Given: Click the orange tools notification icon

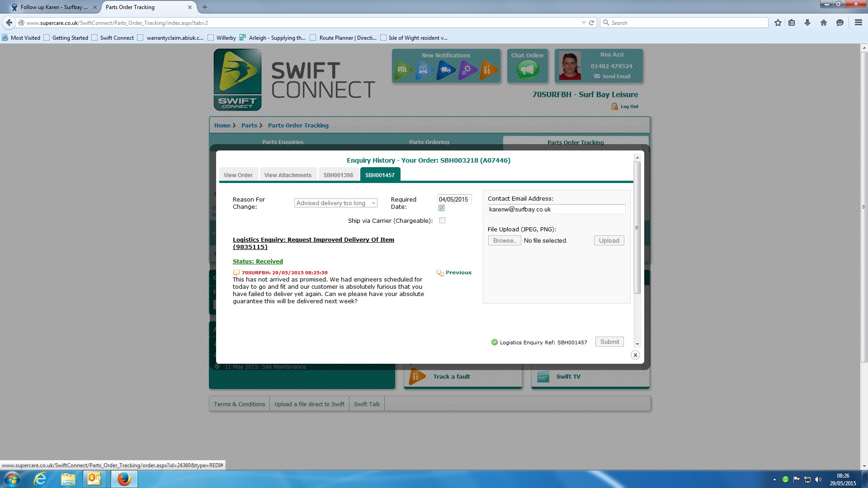Looking at the screenshot, I should pyautogui.click(x=488, y=70).
